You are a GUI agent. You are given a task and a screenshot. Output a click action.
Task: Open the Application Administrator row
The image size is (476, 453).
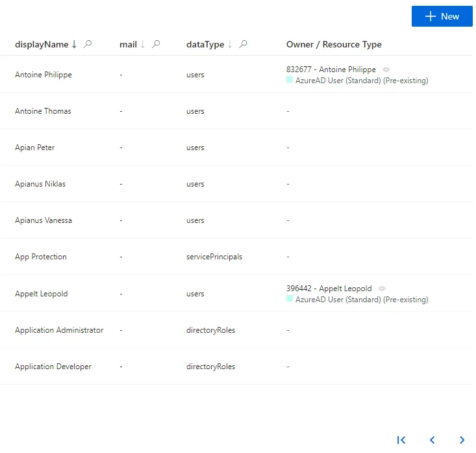236,330
